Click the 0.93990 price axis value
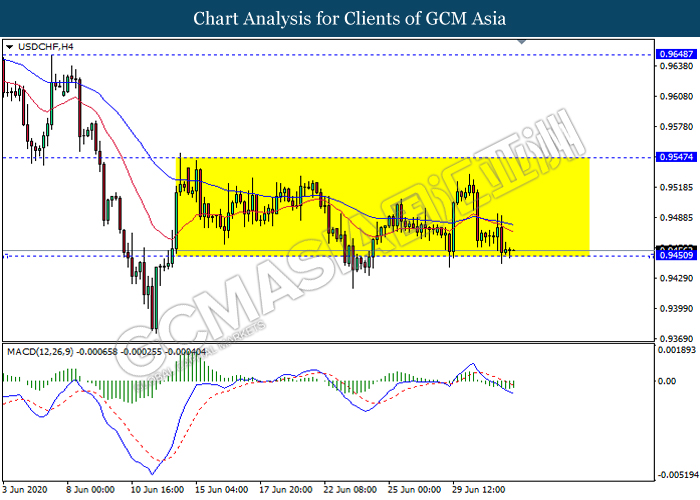700x500 pixels. tap(677, 308)
